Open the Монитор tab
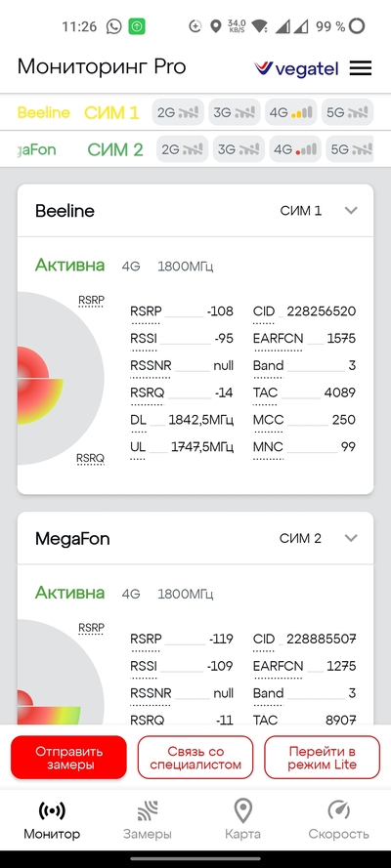391x868 pixels. click(x=52, y=820)
